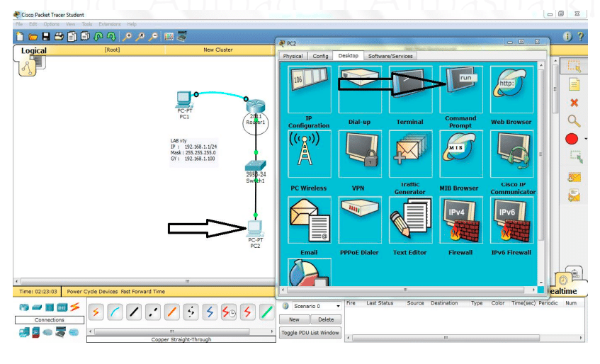Select the Add Simple PDU envelope tool
This screenshot has width=600, height=364.
tap(574, 177)
